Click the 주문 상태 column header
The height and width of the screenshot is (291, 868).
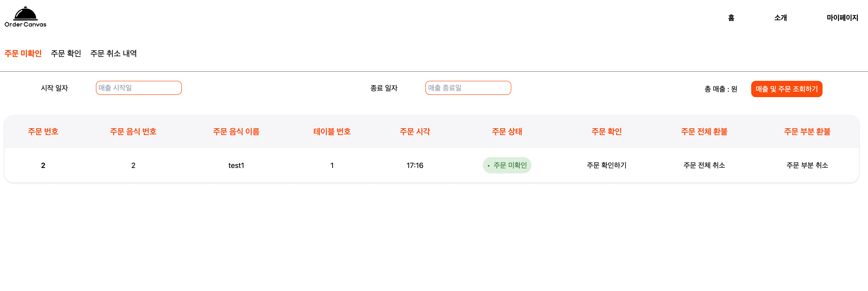coord(507,131)
